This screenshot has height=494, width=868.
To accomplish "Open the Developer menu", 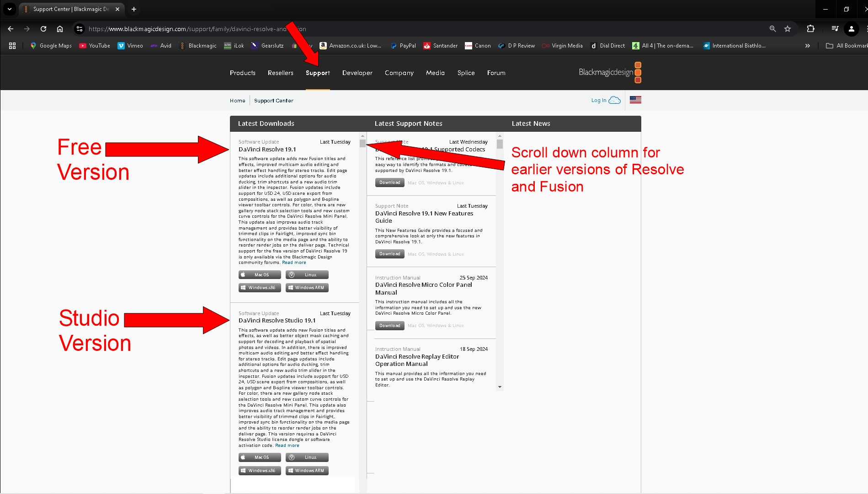I will click(x=357, y=73).
